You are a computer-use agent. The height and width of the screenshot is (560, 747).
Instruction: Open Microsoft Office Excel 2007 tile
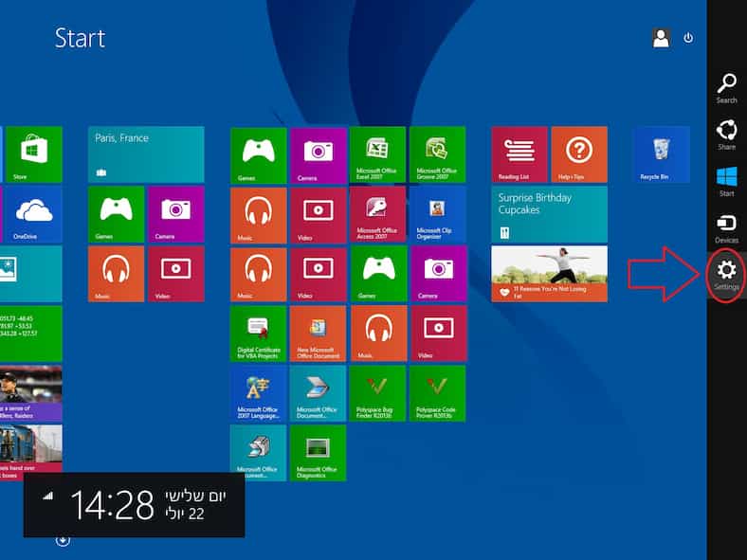[x=377, y=154]
